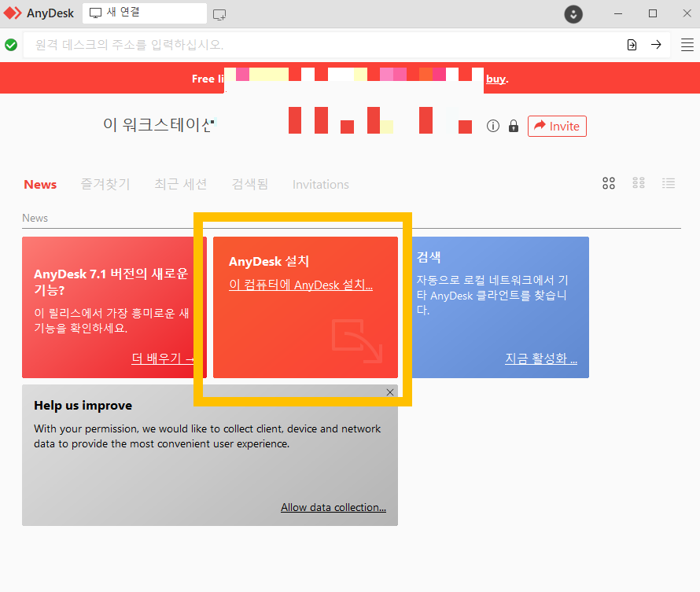Click 지금 활성화 link
Viewport: 700px width, 592px height.
point(541,359)
